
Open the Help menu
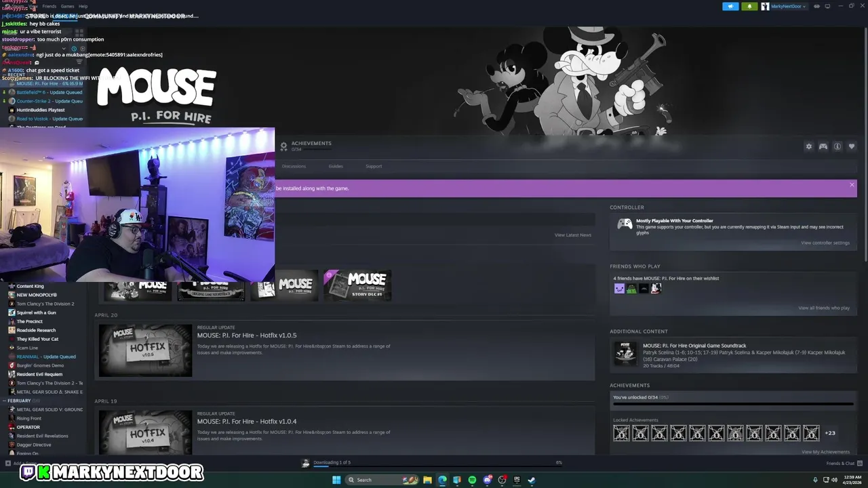tap(83, 6)
